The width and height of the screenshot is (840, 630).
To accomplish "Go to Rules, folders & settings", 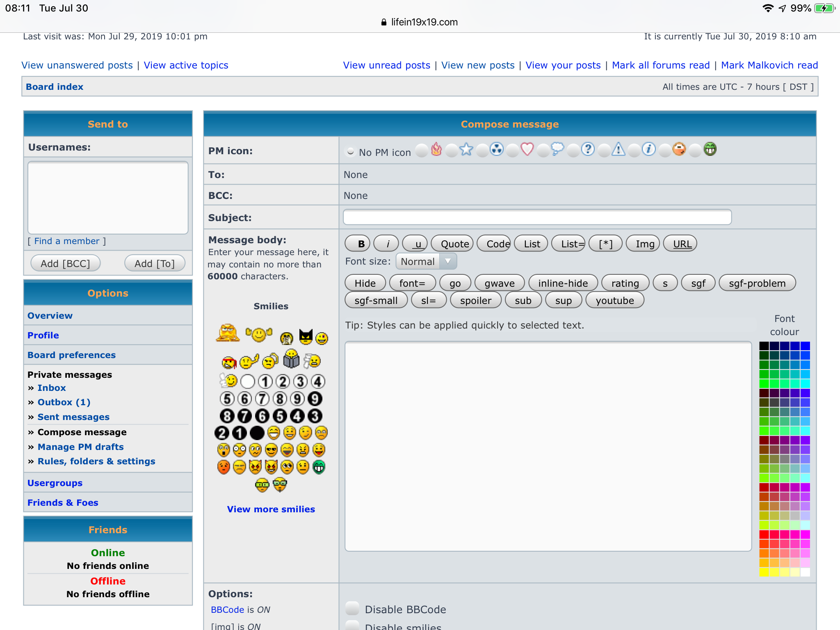I will tap(96, 461).
